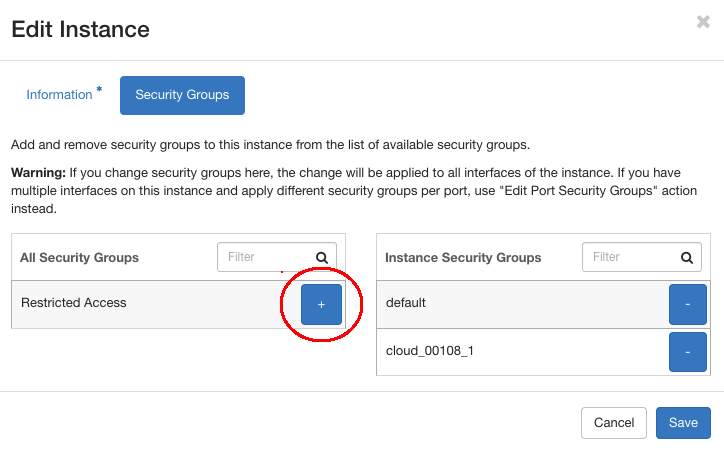
Task: Click the All Security Groups heading
Action: pos(79,258)
